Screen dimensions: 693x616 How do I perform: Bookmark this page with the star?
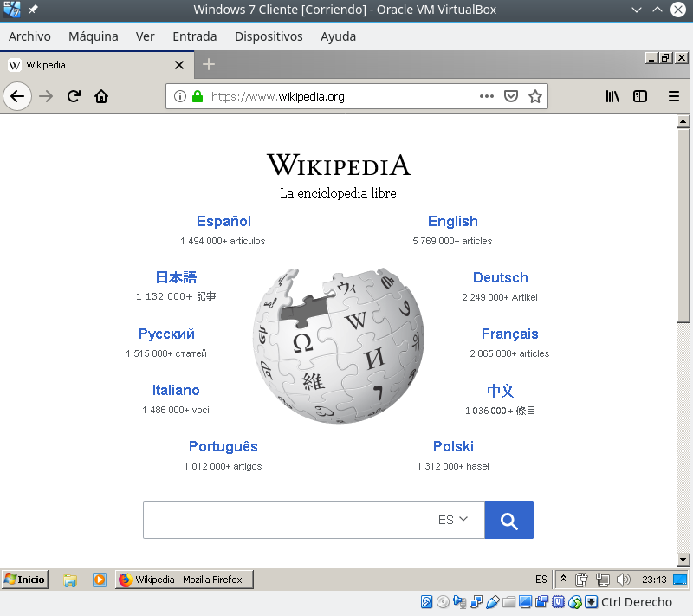point(535,96)
